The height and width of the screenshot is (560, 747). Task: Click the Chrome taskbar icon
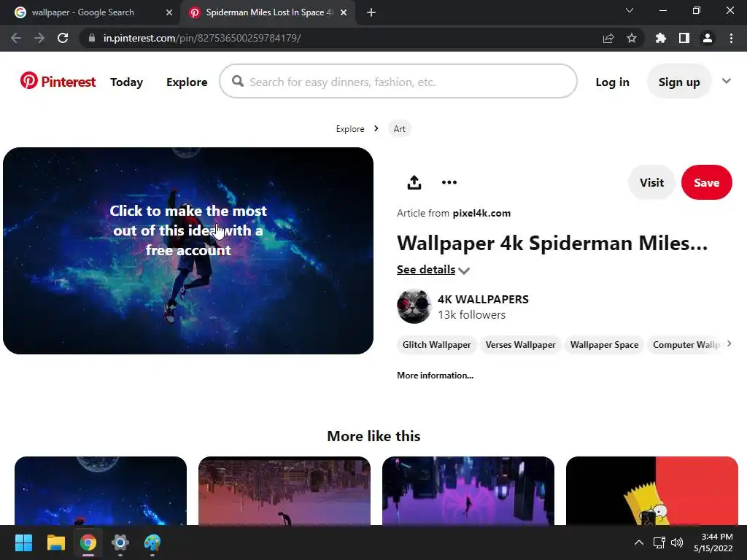click(88, 542)
